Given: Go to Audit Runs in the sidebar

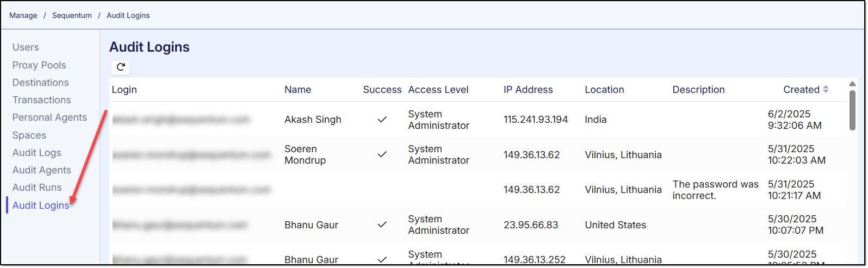Looking at the screenshot, I should [37, 188].
